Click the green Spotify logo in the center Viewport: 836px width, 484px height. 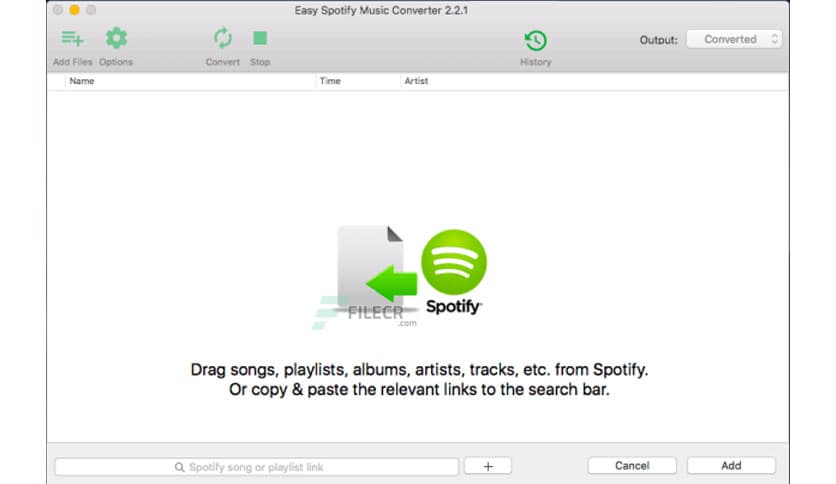tap(454, 262)
